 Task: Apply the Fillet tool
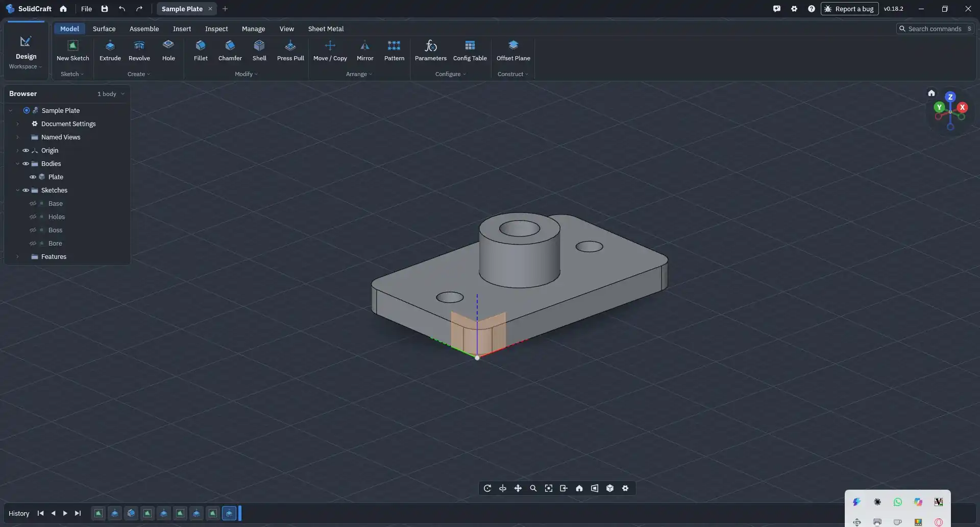click(x=201, y=51)
